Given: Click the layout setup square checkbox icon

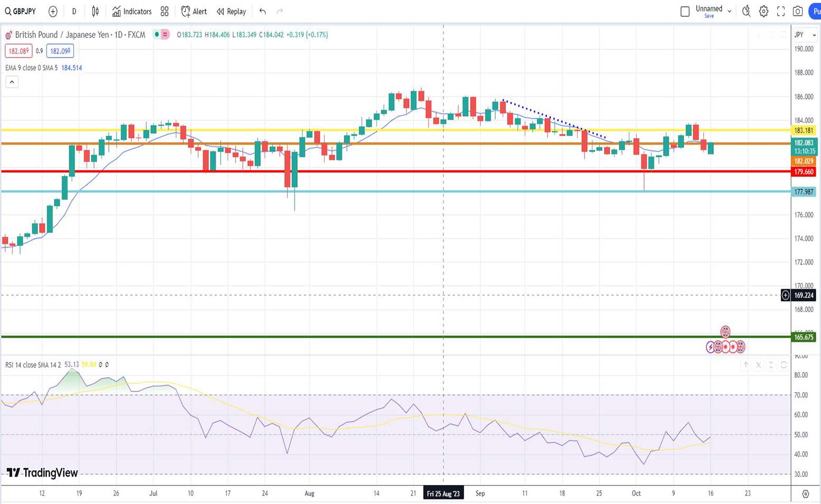Looking at the screenshot, I should 685,11.
